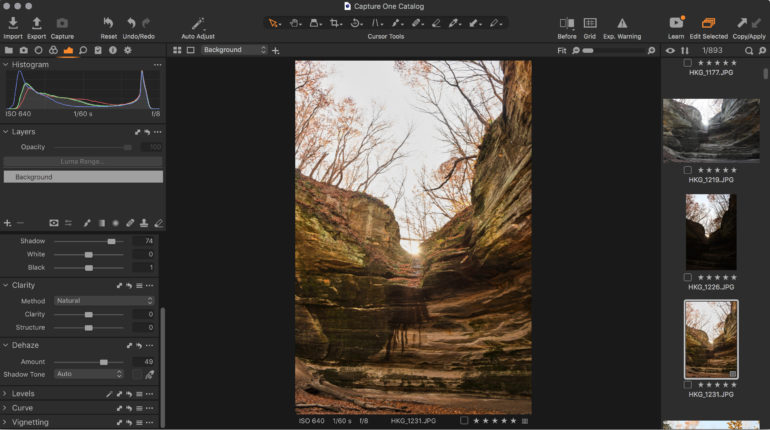
Task: Toggle the eye icon in browser toolbar
Action: click(670, 50)
